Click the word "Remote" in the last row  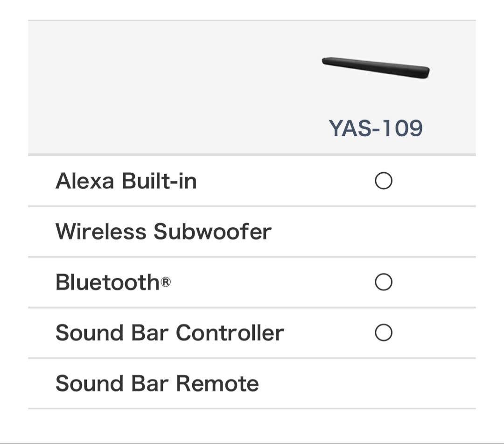tap(217, 383)
